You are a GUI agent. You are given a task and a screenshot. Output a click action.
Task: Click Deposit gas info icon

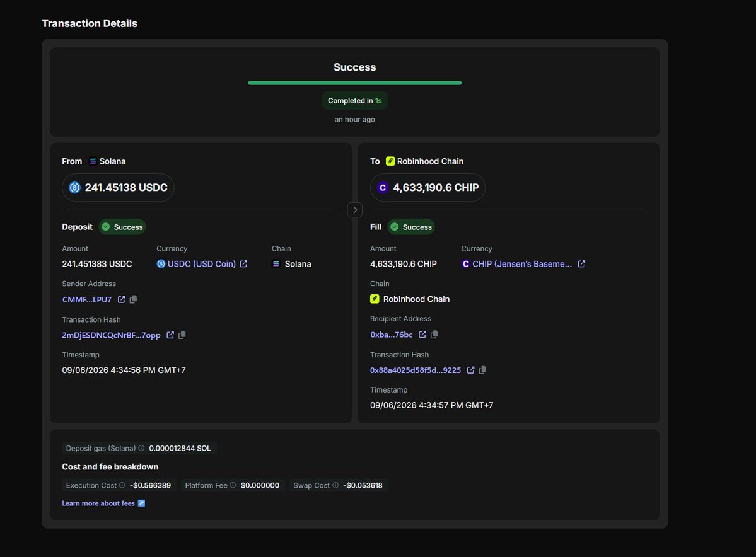[x=141, y=448]
